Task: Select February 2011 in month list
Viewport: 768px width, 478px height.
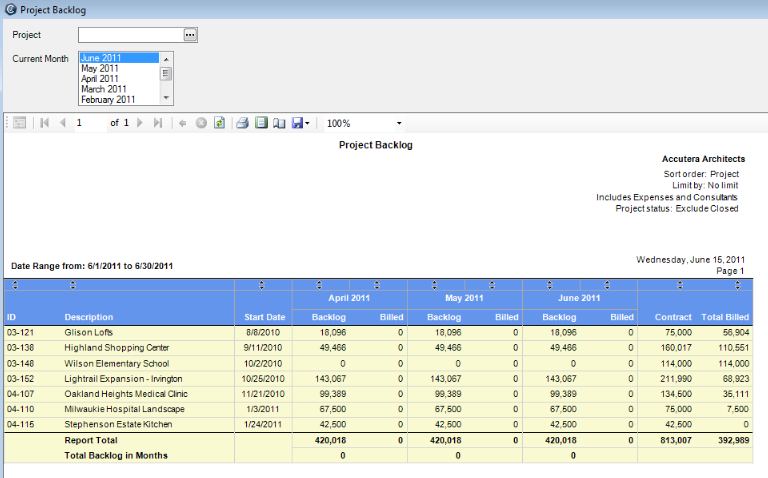Action: pyautogui.click(x=108, y=100)
